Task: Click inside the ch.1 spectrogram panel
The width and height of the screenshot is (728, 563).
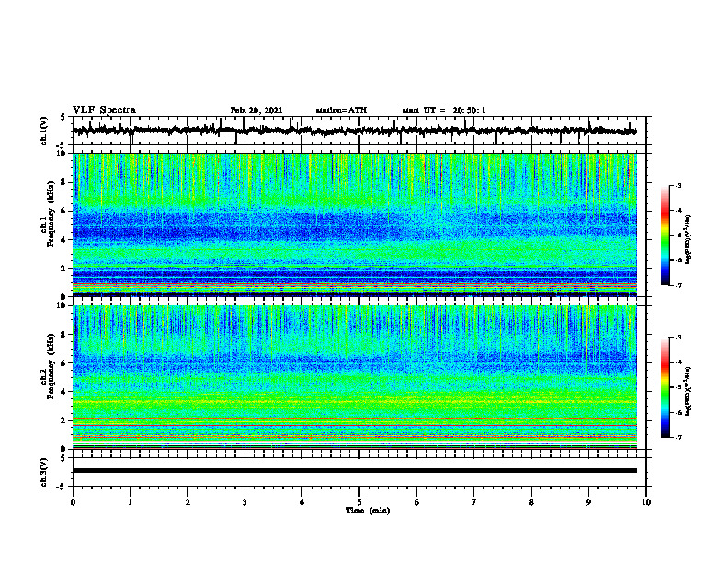Action: [x=355, y=224]
